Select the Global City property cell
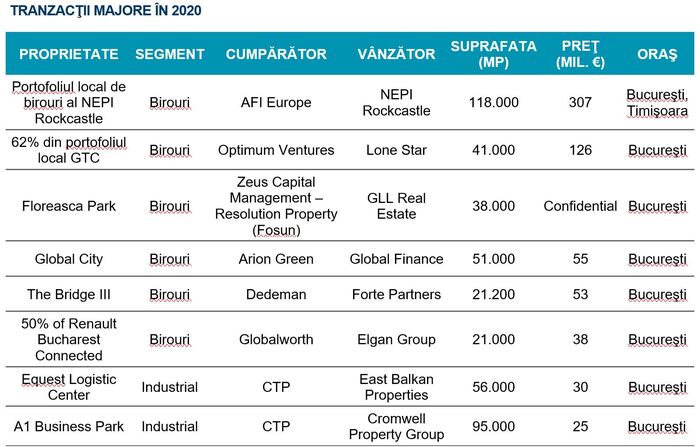 pyautogui.click(x=69, y=259)
